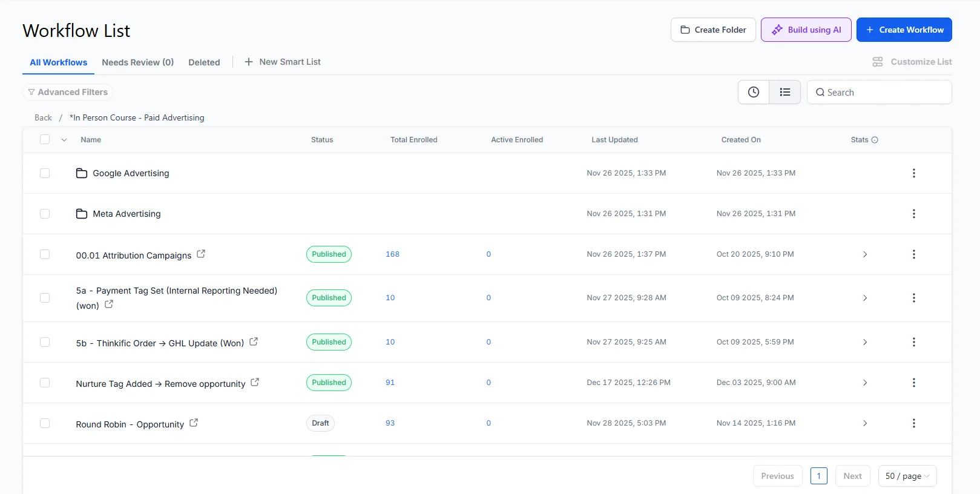Open Advanced Filters
Image resolution: width=980 pixels, height=494 pixels.
[x=68, y=92]
